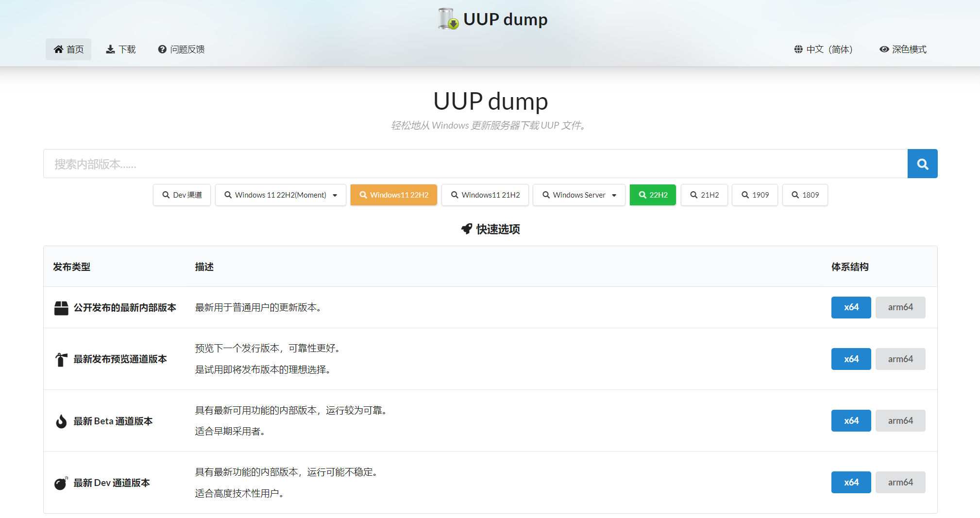Click the Windows11 21H2 search button
The image size is (980, 518).
coord(485,195)
